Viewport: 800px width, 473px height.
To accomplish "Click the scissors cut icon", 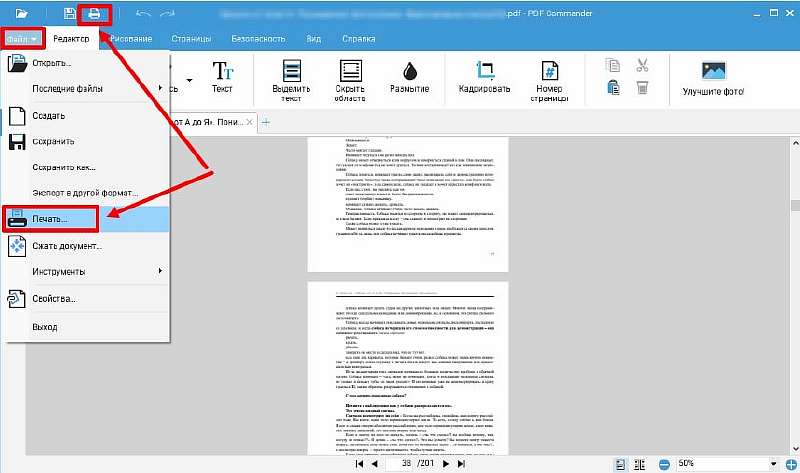I will coord(642,67).
